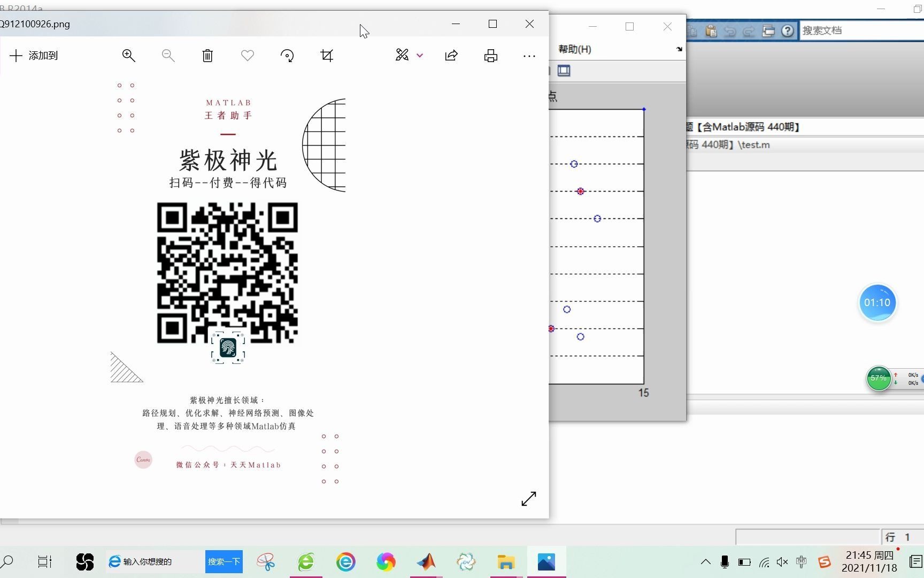Click the hide plot tools icon in figure toolbar
Viewport: 924px width, 578px height.
click(564, 71)
